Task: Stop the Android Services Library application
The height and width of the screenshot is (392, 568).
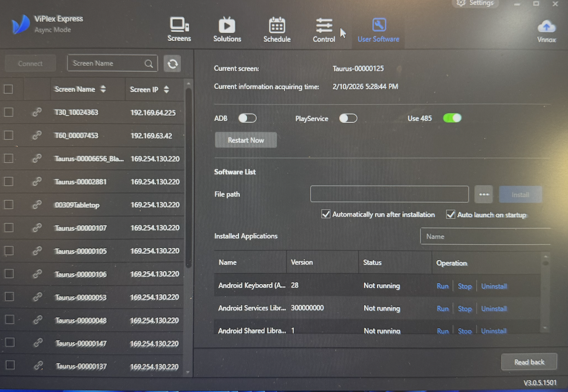Action: [x=465, y=309]
